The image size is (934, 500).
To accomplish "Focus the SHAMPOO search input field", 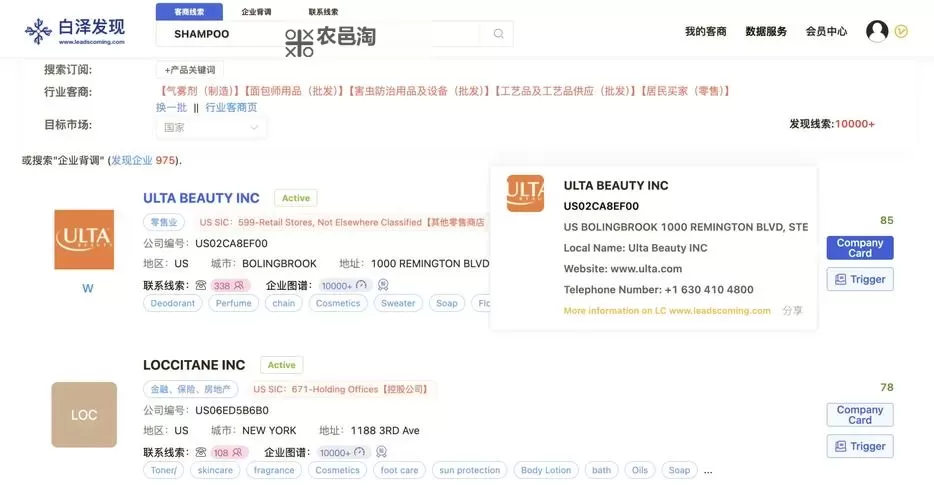I will click(x=319, y=34).
